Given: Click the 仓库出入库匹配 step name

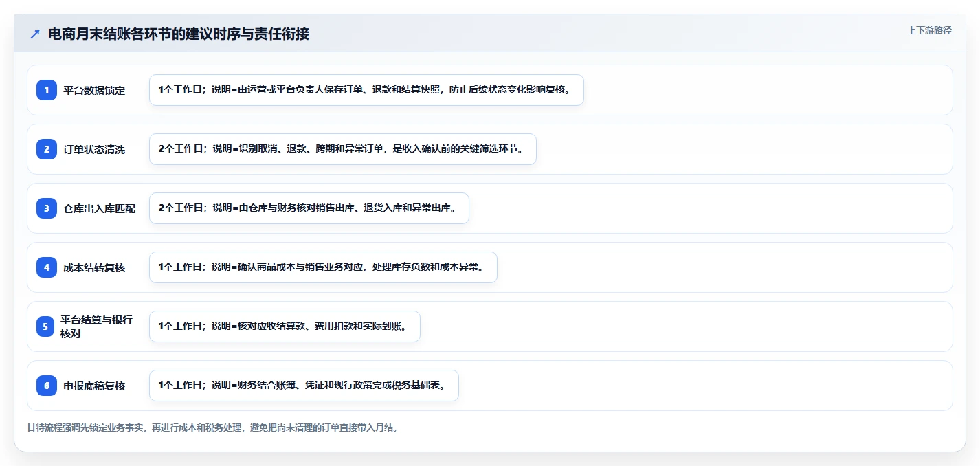Looking at the screenshot, I should coord(100,208).
